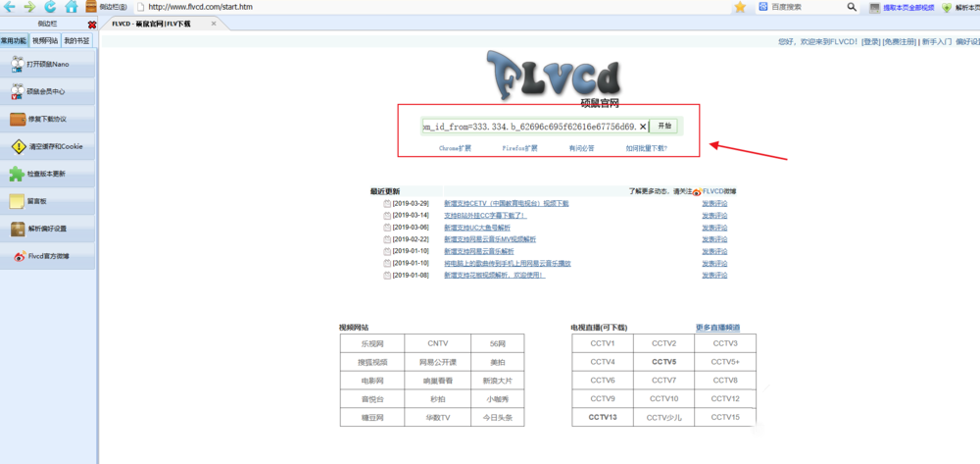Open the CCTV10 live channel
Screen dimensions: 980x464
coord(663,399)
